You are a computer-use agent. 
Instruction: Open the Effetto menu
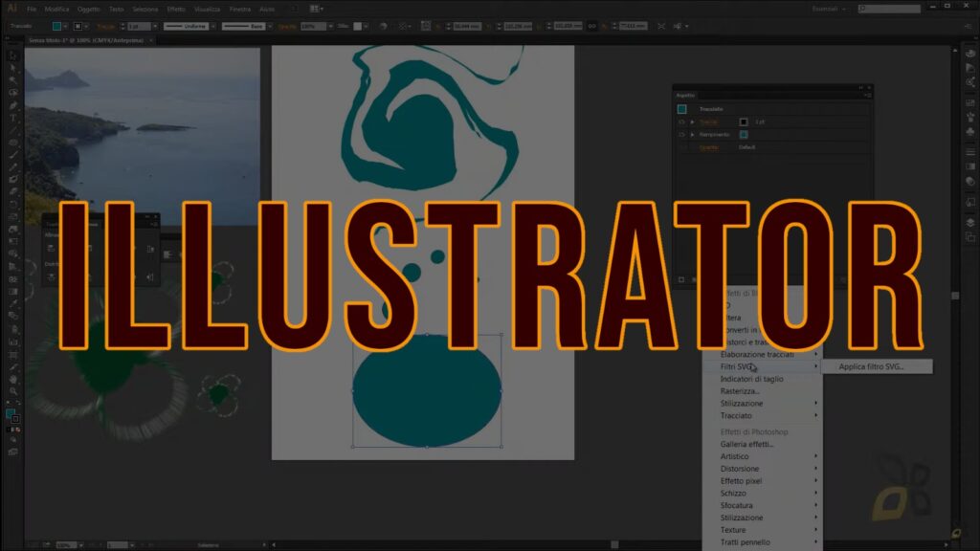[x=176, y=9]
